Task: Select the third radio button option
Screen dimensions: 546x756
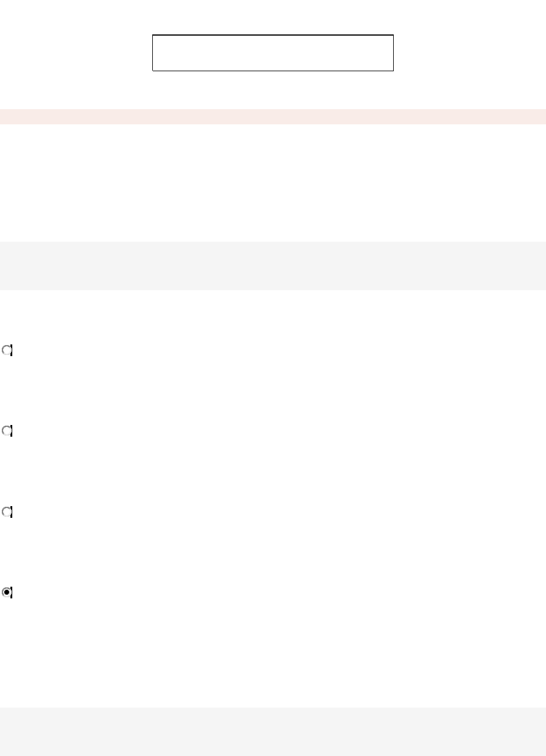Action: click(7, 511)
